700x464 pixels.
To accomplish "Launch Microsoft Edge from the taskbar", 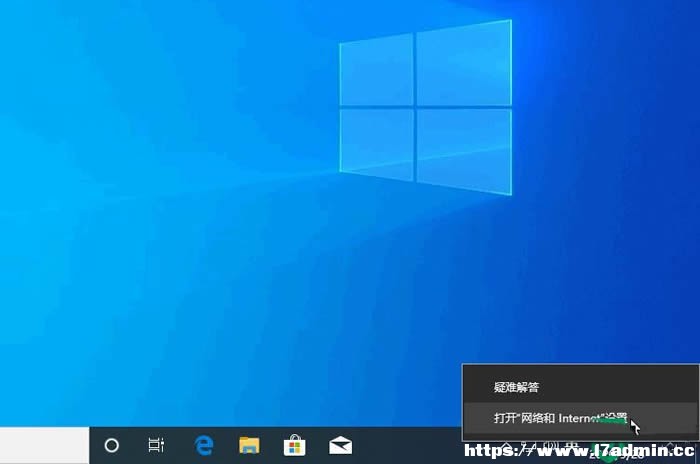I will point(204,445).
